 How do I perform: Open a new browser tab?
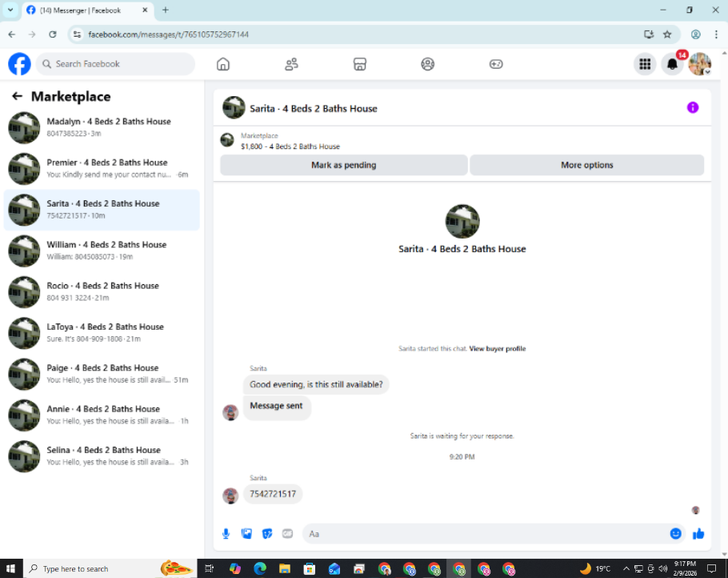click(x=166, y=10)
